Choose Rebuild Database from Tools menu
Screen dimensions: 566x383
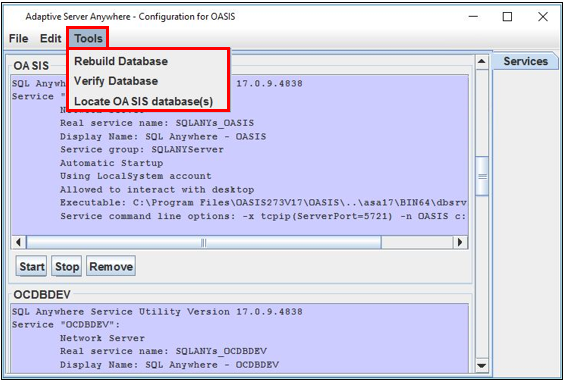point(121,61)
